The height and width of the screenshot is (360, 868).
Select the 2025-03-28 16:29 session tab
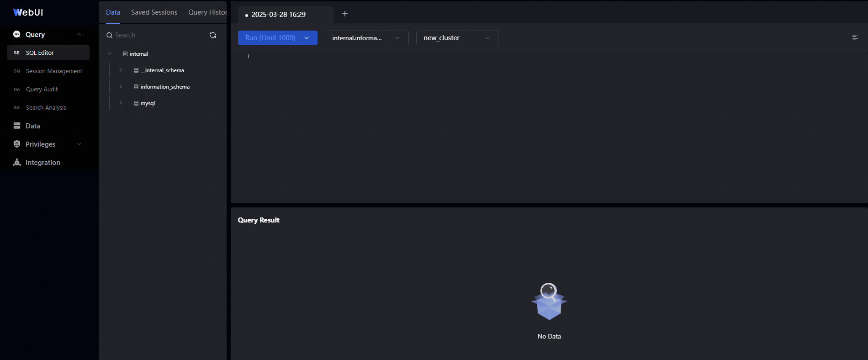click(x=286, y=15)
